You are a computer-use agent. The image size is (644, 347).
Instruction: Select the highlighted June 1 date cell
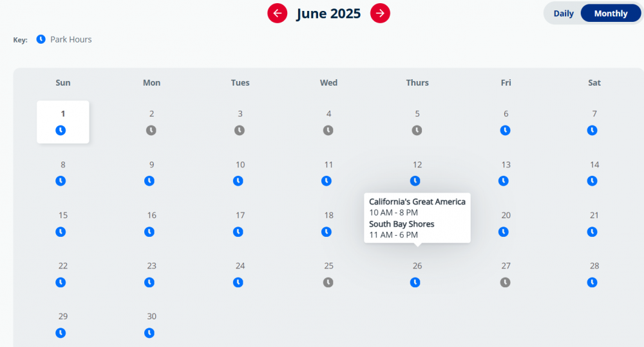pyautogui.click(x=63, y=122)
